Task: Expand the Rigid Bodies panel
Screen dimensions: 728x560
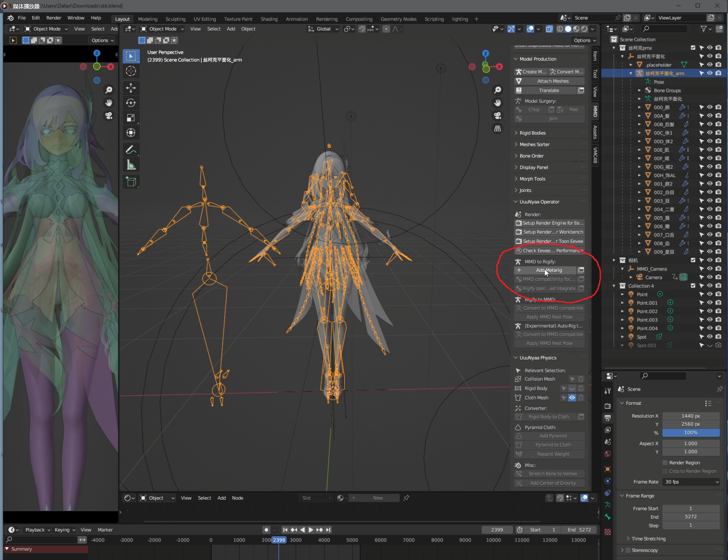Action: (532, 133)
